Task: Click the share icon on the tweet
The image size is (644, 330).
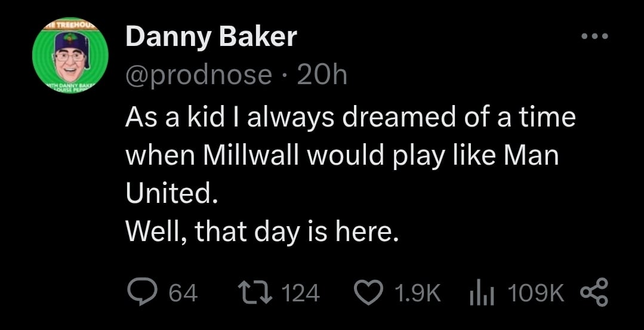Action: tap(594, 292)
